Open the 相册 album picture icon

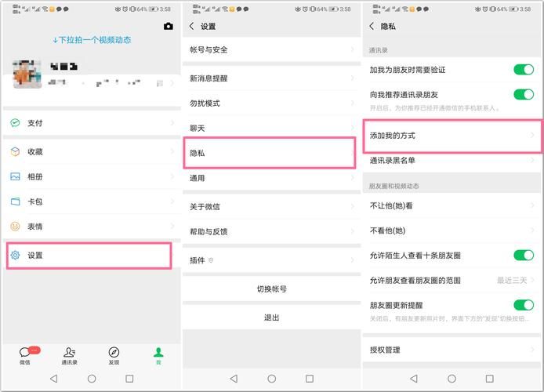(x=15, y=176)
